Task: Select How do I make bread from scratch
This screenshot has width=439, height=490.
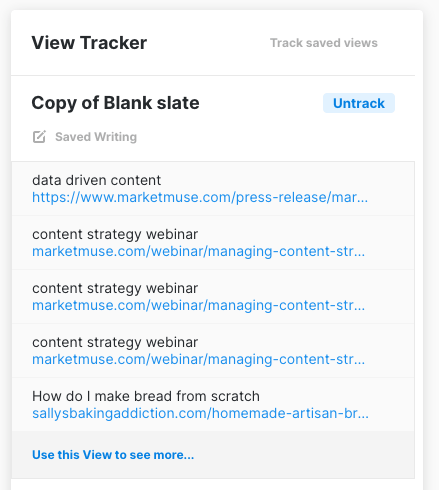Action: pos(146,396)
